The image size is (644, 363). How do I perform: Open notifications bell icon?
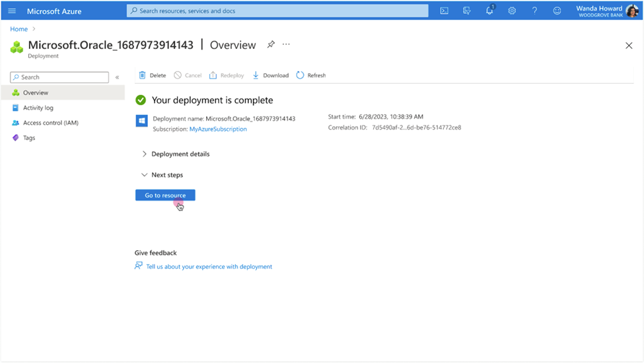[x=489, y=11]
